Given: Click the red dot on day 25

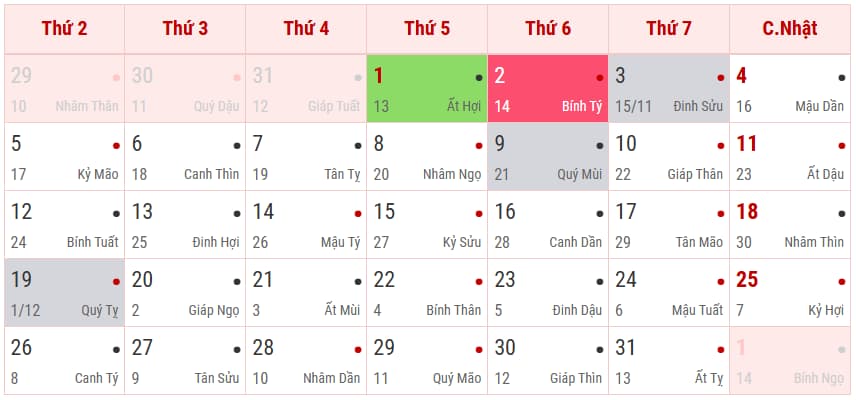Looking at the screenshot, I should click(842, 282).
